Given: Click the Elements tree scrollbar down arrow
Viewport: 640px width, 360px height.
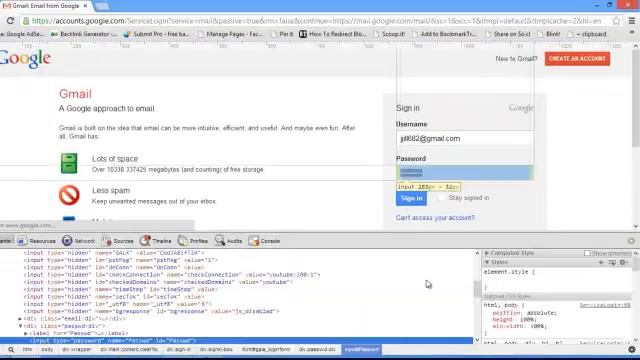Looking at the screenshot, I should [x=477, y=340].
